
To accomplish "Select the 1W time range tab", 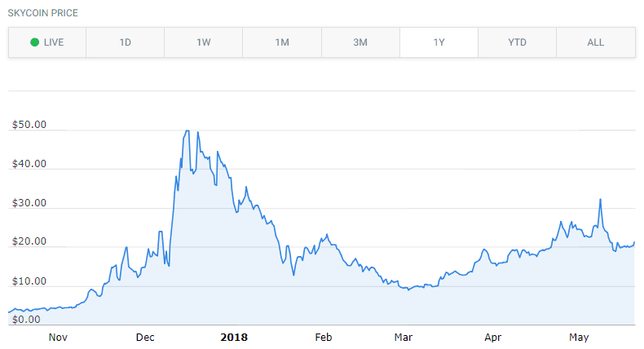I will [204, 42].
